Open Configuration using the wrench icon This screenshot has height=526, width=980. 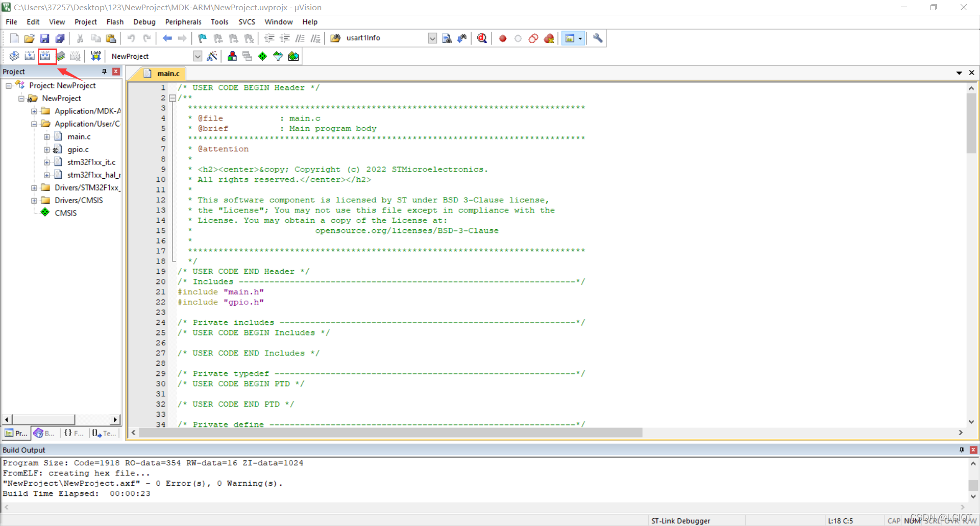pyautogui.click(x=598, y=38)
